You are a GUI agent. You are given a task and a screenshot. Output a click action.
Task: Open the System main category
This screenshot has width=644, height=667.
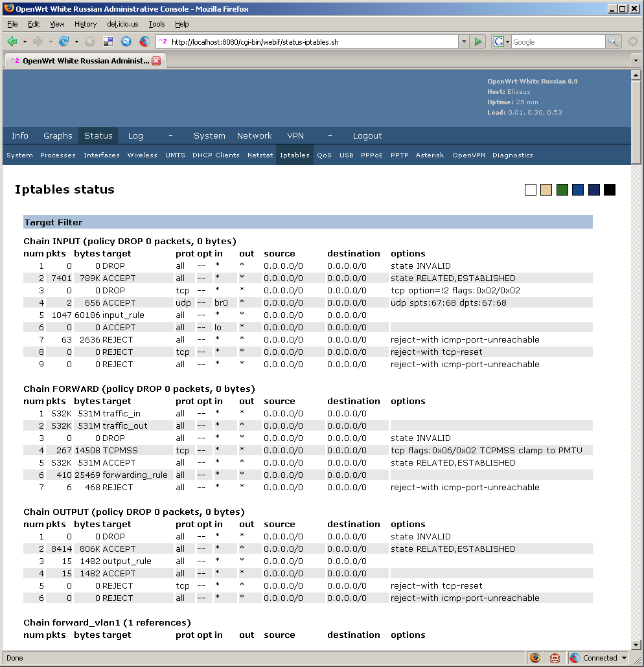point(209,136)
